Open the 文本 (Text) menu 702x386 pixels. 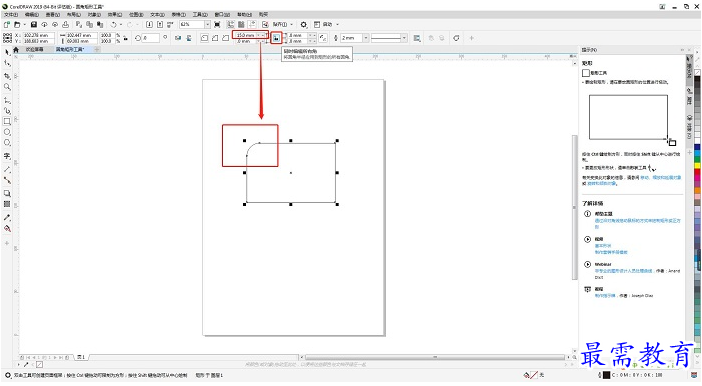coord(157,14)
